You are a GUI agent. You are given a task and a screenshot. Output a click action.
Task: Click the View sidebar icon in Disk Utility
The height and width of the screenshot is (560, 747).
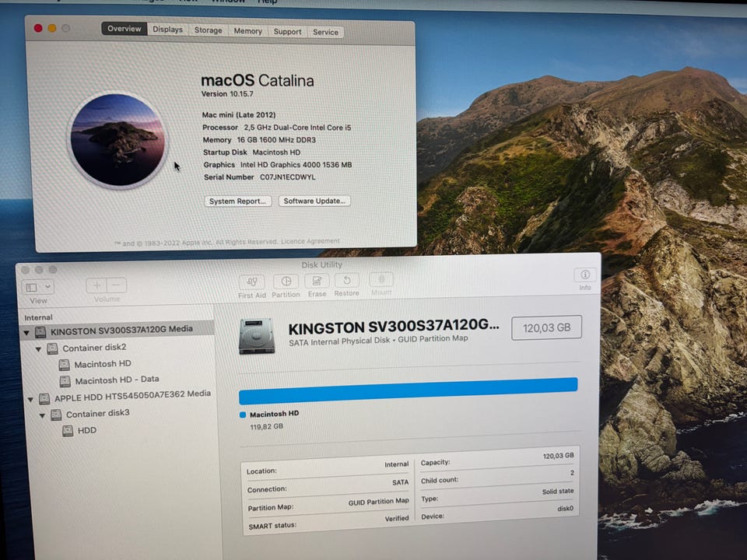click(31, 287)
